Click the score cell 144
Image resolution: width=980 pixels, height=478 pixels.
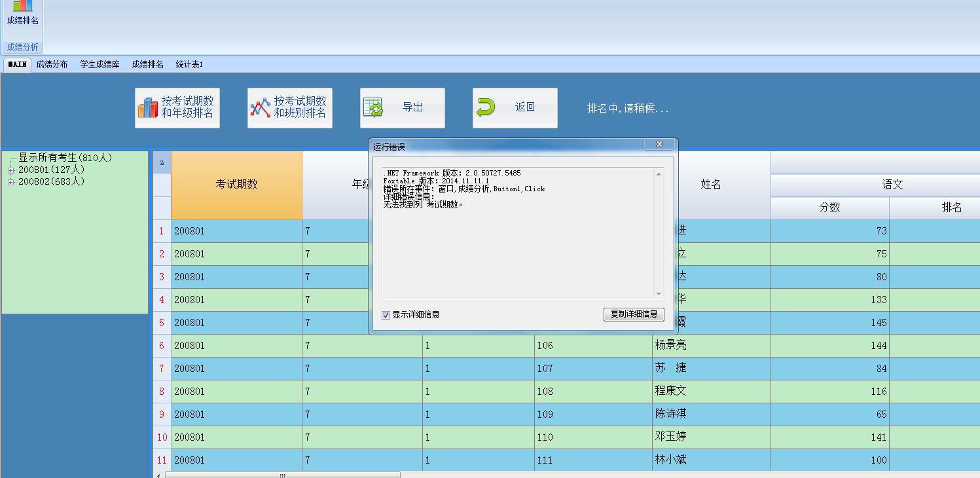click(x=829, y=346)
